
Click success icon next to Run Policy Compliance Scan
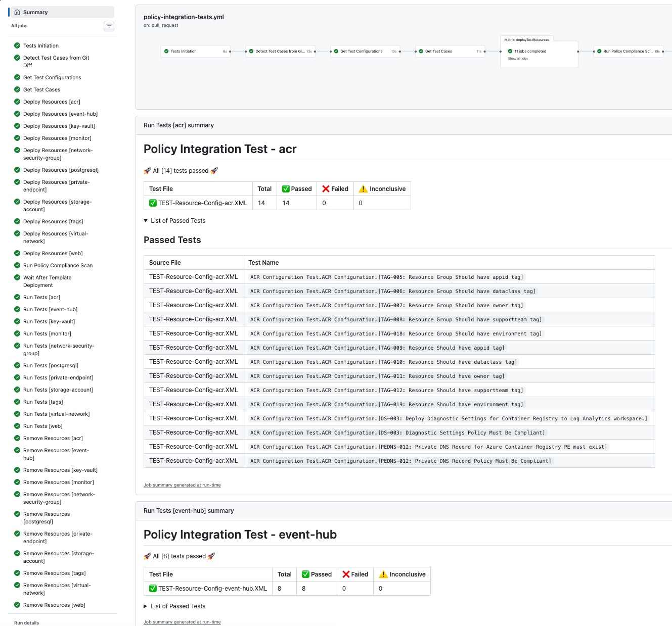[x=17, y=265]
